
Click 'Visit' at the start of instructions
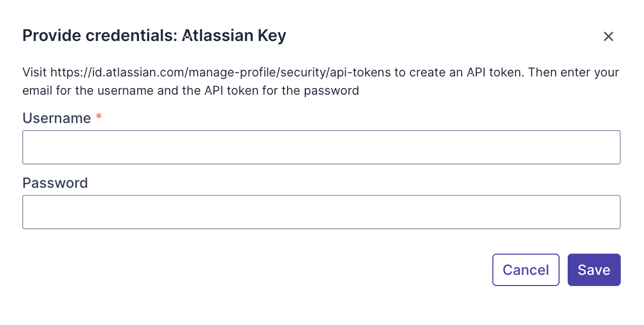[35, 72]
